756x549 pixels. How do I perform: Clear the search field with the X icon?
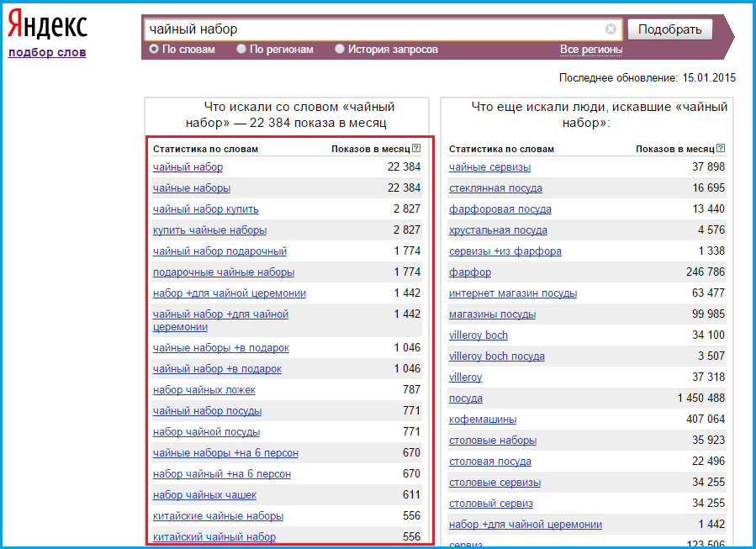[x=611, y=29]
